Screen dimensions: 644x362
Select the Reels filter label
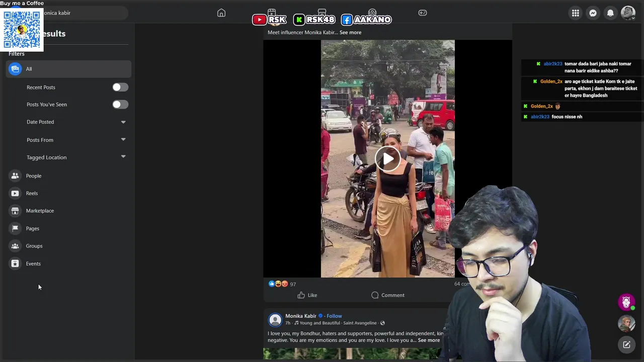point(32,193)
